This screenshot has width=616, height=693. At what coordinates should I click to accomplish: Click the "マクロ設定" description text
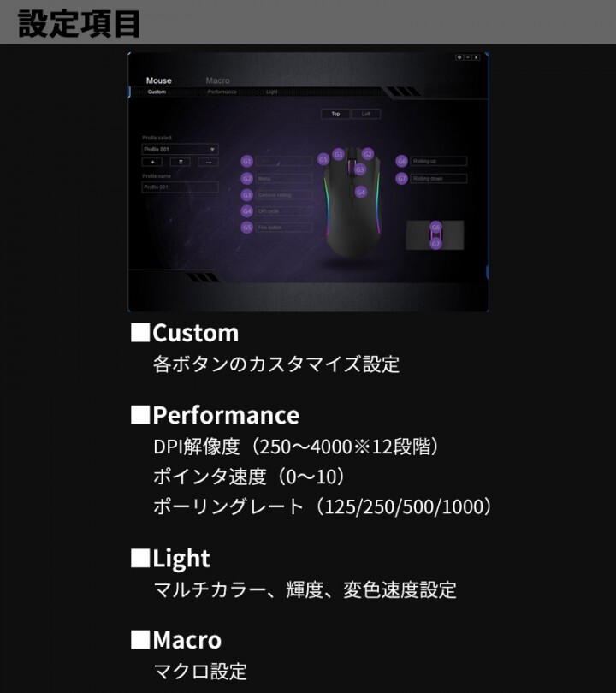[200, 672]
